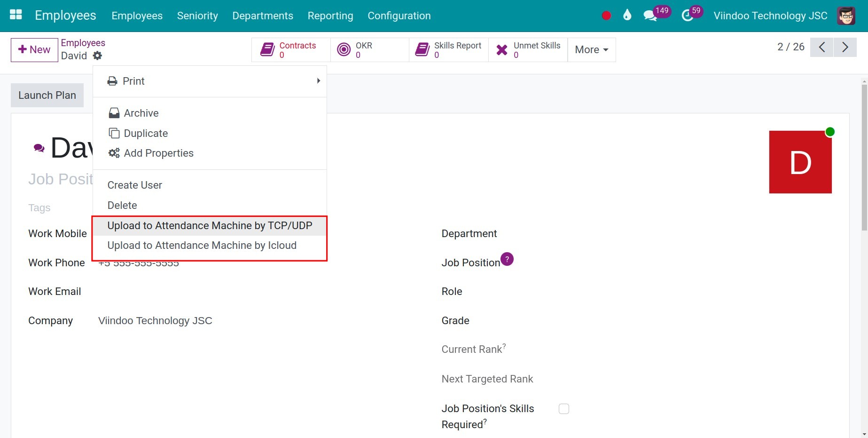This screenshot has width=868, height=438.
Task: Click the Launch Plan button
Action: [47, 95]
